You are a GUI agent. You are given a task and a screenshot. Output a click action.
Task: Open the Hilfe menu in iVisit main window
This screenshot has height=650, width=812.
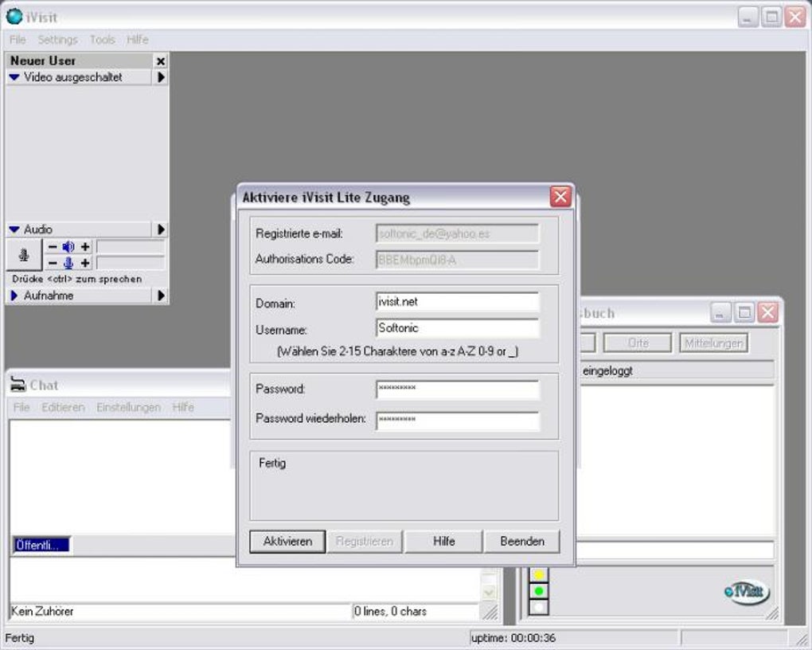pyautogui.click(x=137, y=39)
